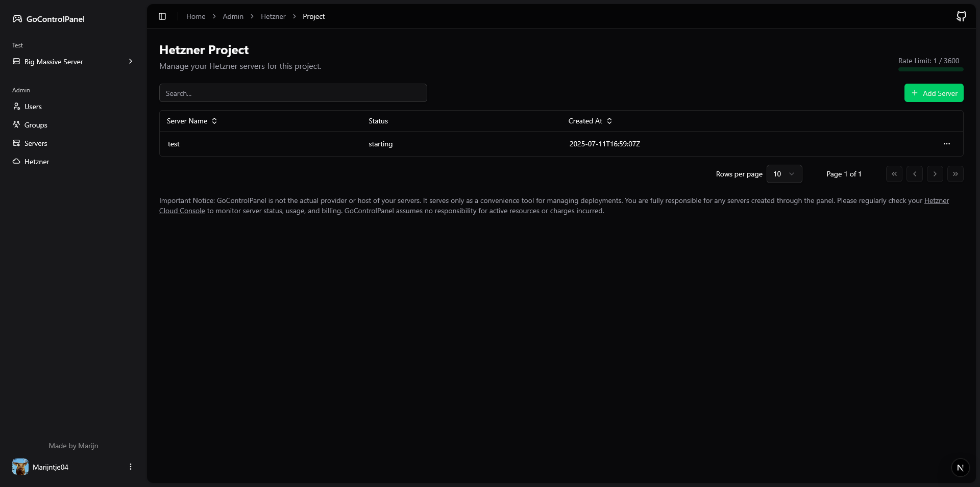Navigate to Home breadcrumb
The height and width of the screenshot is (487, 980).
[195, 16]
